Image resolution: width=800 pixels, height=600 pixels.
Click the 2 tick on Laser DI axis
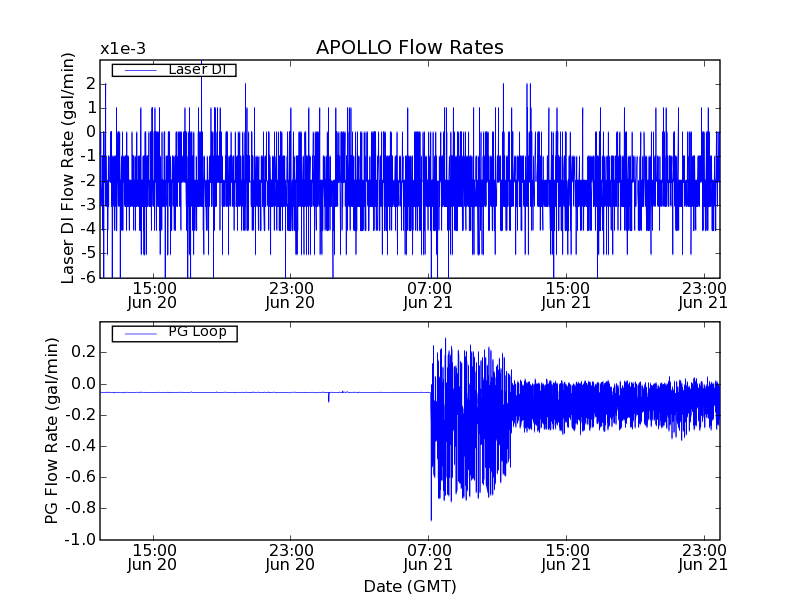click(x=91, y=83)
